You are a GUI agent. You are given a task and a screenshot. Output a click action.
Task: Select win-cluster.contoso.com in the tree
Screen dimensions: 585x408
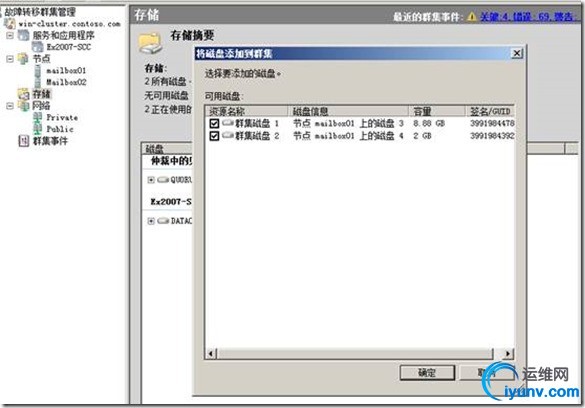[x=70, y=24]
